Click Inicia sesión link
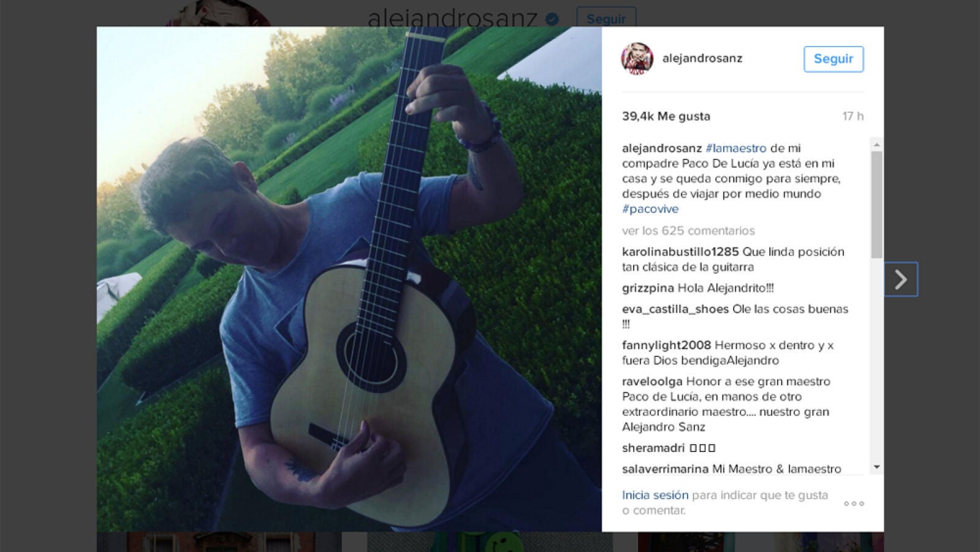 (x=655, y=495)
